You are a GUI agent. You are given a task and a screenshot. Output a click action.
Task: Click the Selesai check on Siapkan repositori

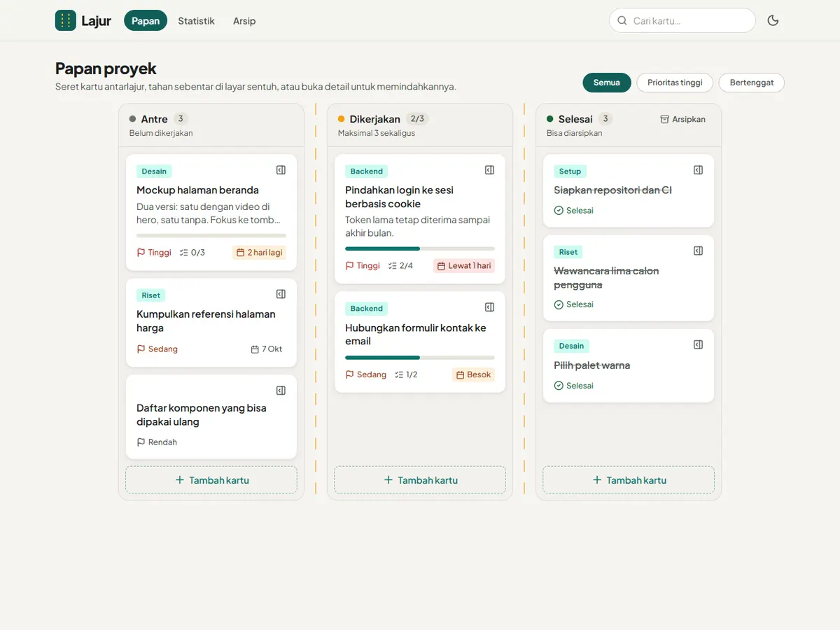573,210
